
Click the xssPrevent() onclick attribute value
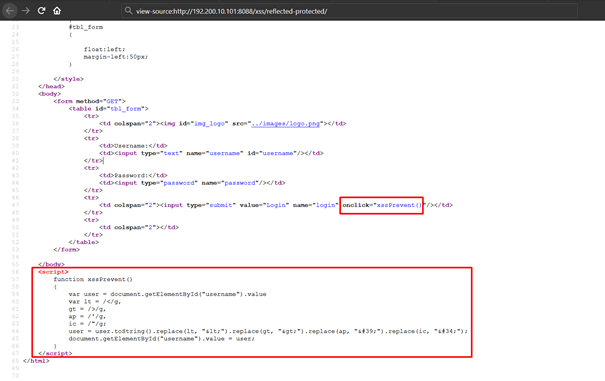(399, 205)
